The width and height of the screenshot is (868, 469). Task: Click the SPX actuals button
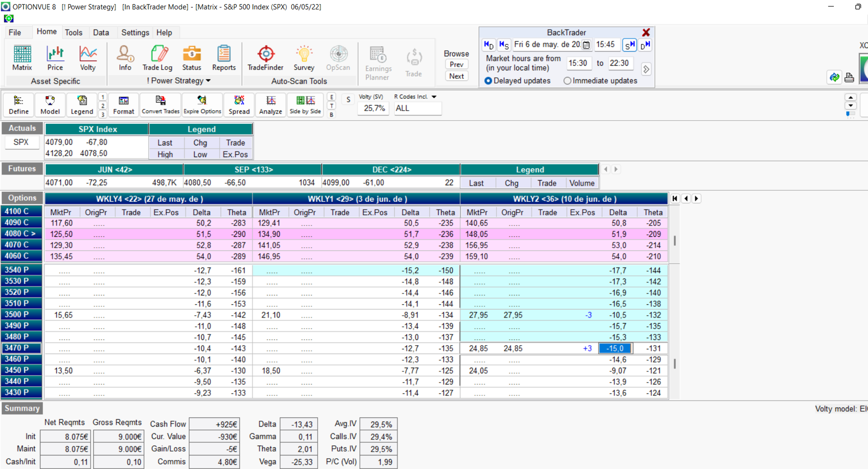coord(21,142)
